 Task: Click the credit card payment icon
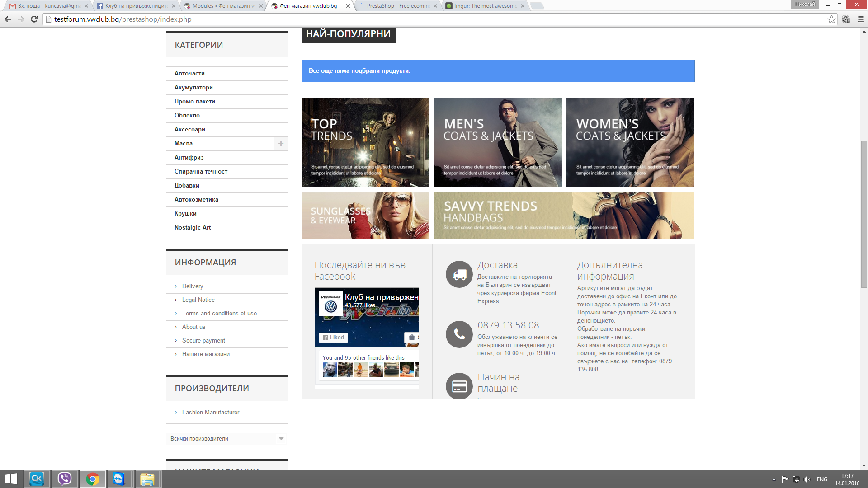coord(459,386)
